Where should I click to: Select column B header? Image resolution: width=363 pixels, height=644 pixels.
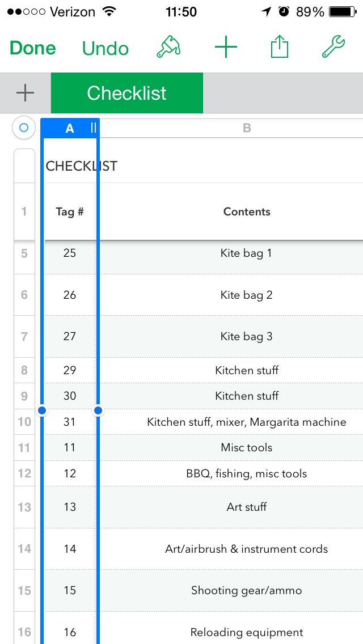[247, 128]
